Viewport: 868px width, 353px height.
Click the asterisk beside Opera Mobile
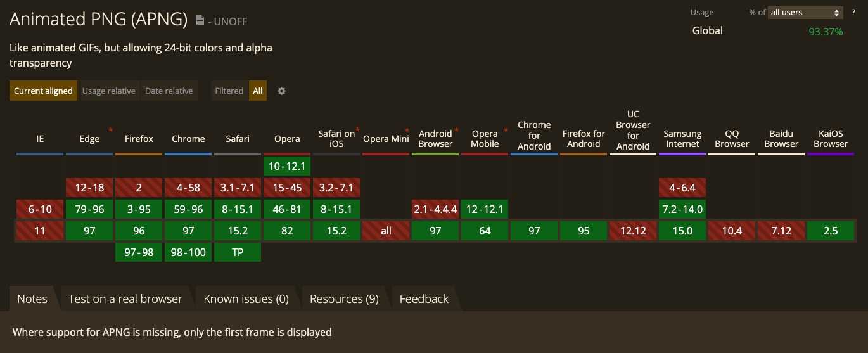coord(506,131)
